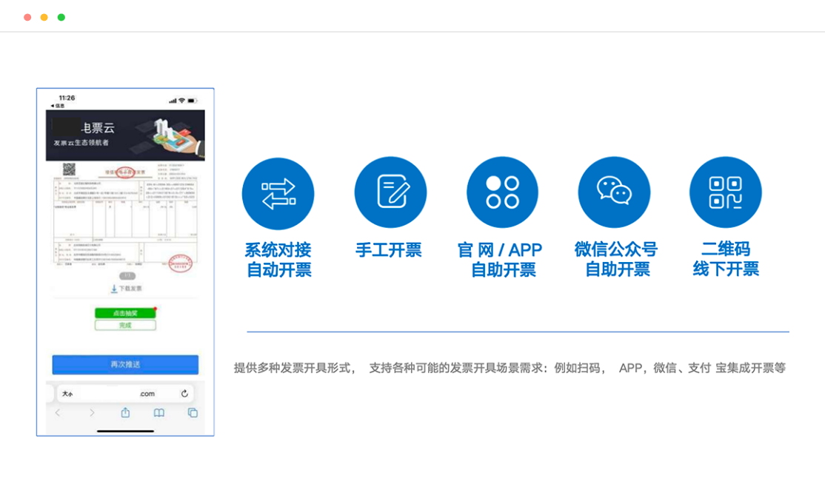Click the 下载发票 download link
The height and width of the screenshot is (504, 825).
[127, 289]
